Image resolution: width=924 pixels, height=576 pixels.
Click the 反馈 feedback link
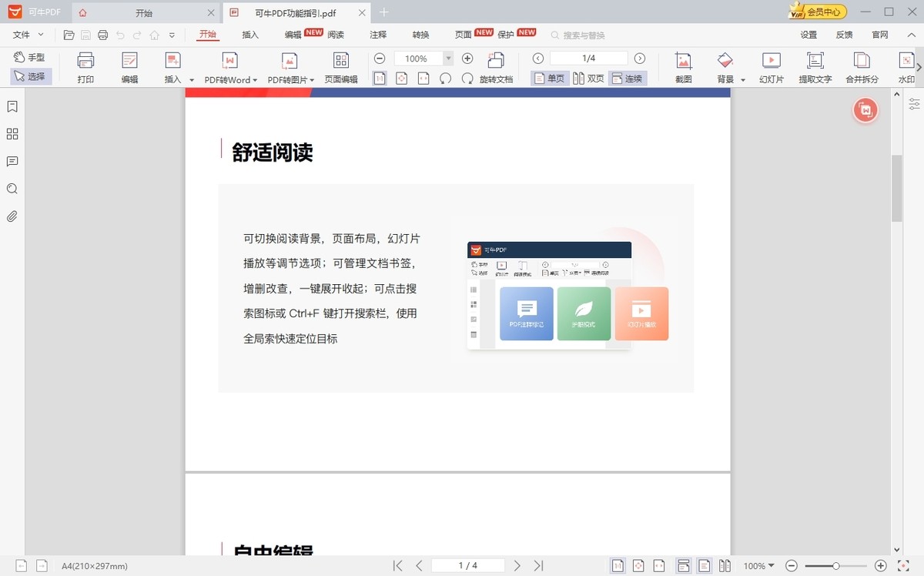coord(844,34)
